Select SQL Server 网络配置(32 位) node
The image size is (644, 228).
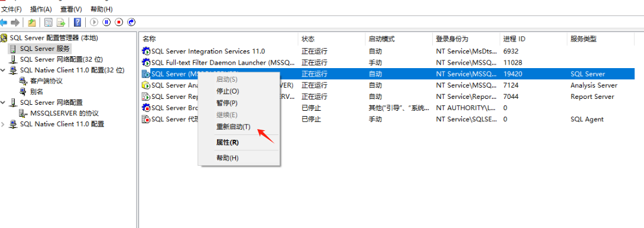pyautogui.click(x=61, y=59)
